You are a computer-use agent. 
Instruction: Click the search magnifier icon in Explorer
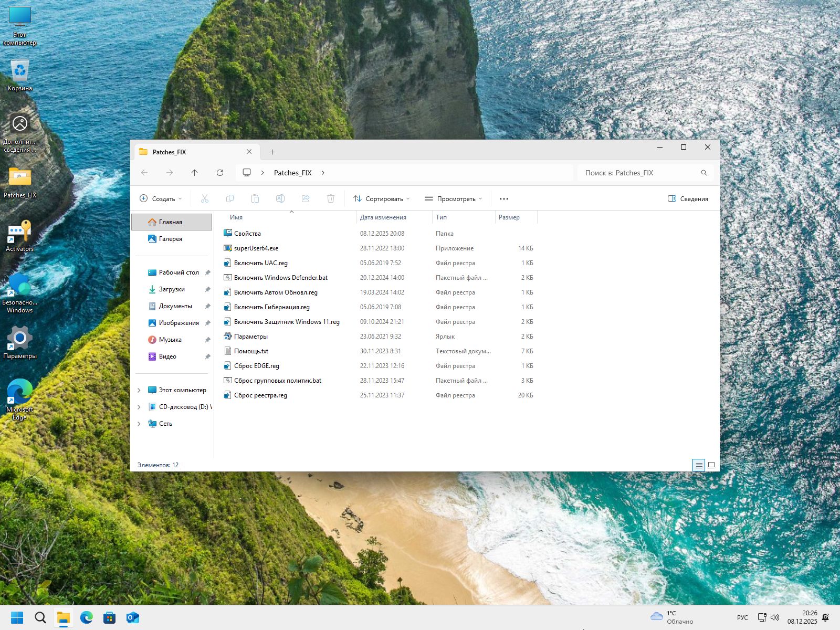tap(703, 173)
